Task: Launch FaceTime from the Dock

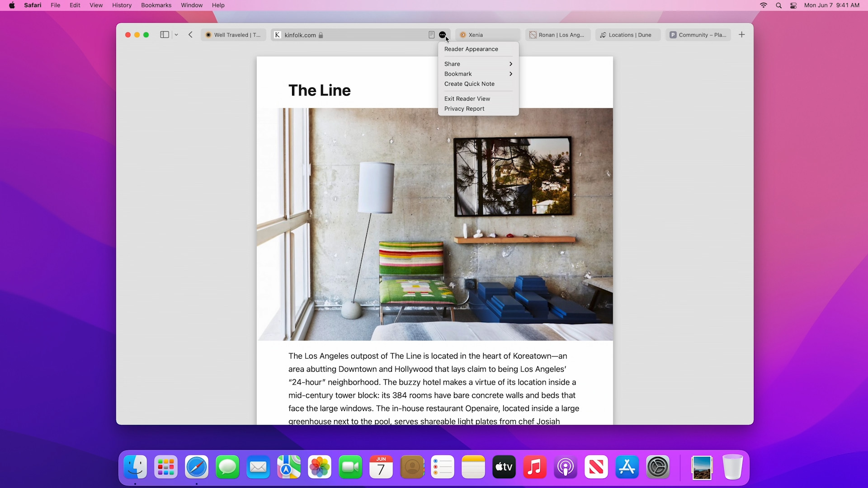Action: [350, 467]
